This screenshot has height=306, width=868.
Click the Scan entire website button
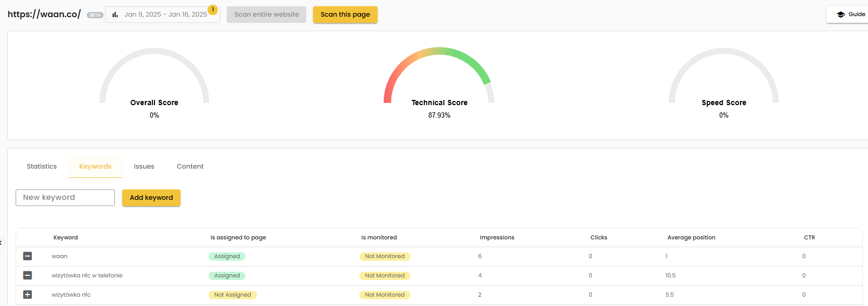coord(266,15)
